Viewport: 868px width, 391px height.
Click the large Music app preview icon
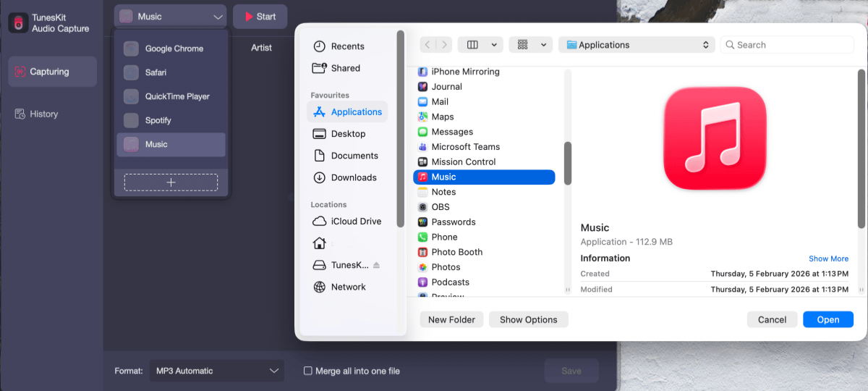click(715, 139)
